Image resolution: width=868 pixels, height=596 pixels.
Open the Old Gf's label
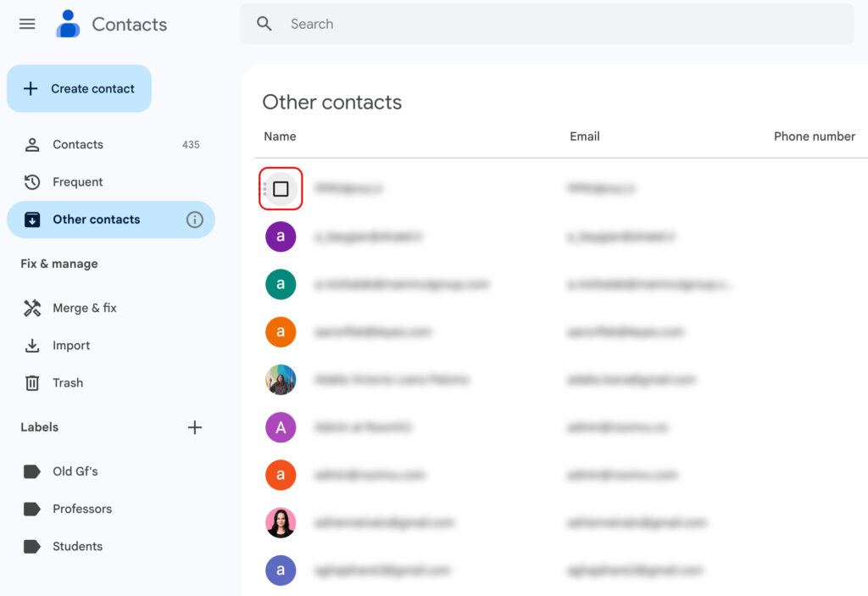[75, 471]
